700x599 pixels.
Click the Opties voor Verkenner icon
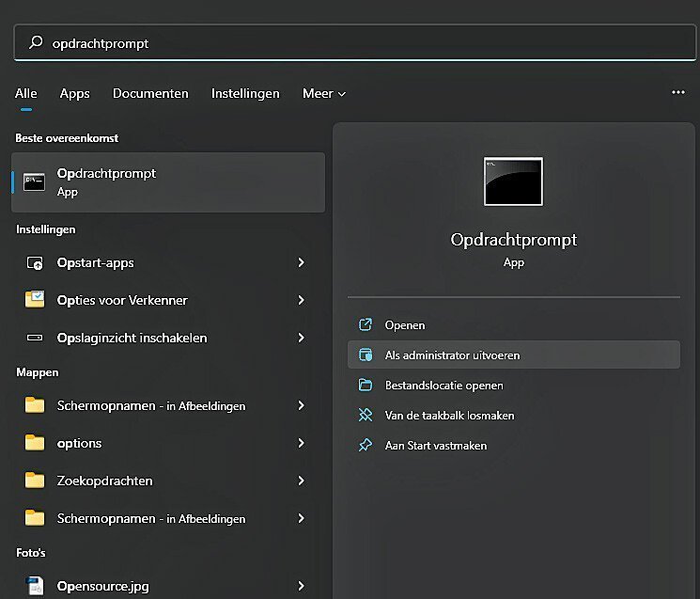35,300
